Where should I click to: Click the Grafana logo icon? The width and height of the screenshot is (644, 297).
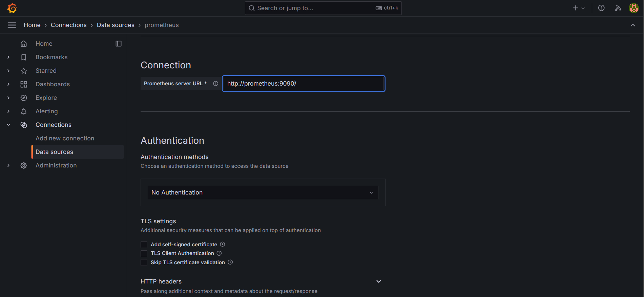point(12,8)
